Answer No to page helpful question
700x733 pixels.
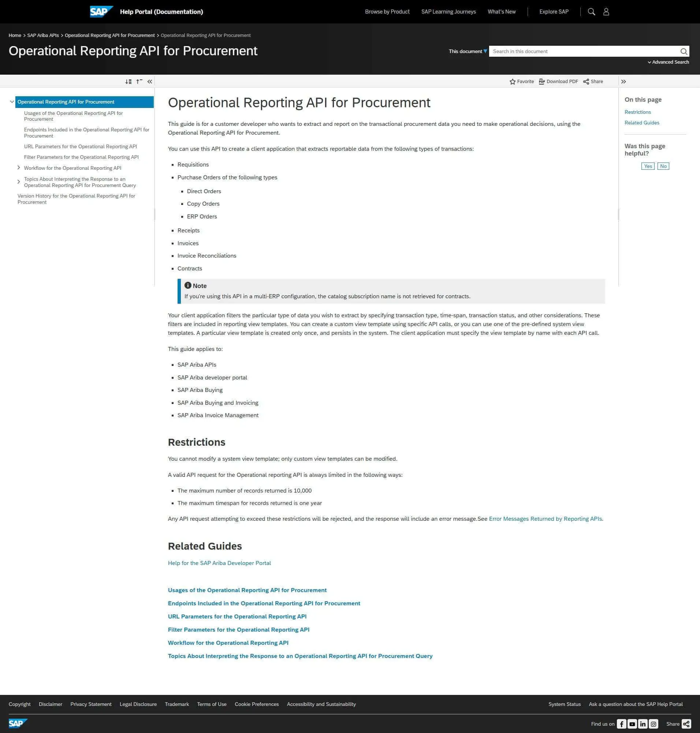click(x=663, y=167)
